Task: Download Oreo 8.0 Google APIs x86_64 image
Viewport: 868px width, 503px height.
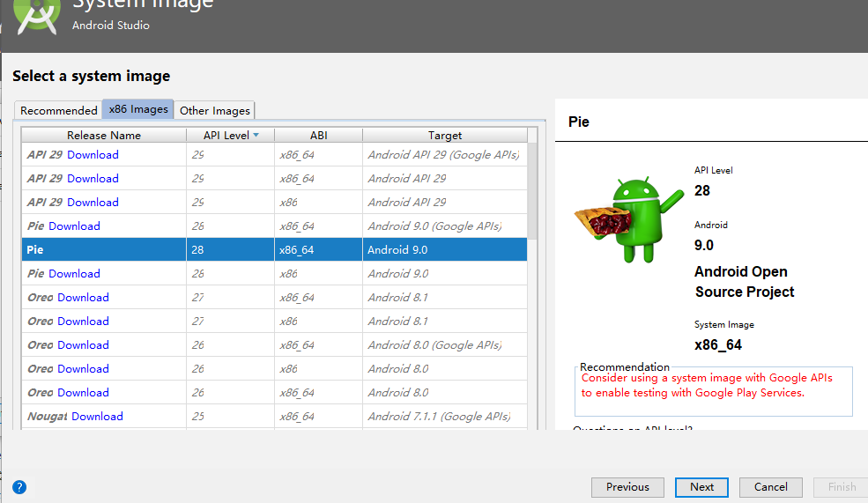Action: [83, 344]
